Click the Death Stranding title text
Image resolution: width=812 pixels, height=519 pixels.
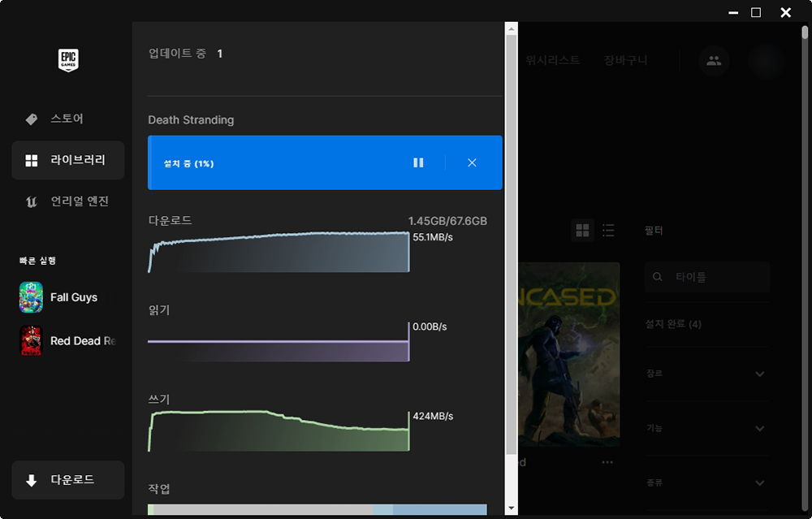click(x=191, y=119)
